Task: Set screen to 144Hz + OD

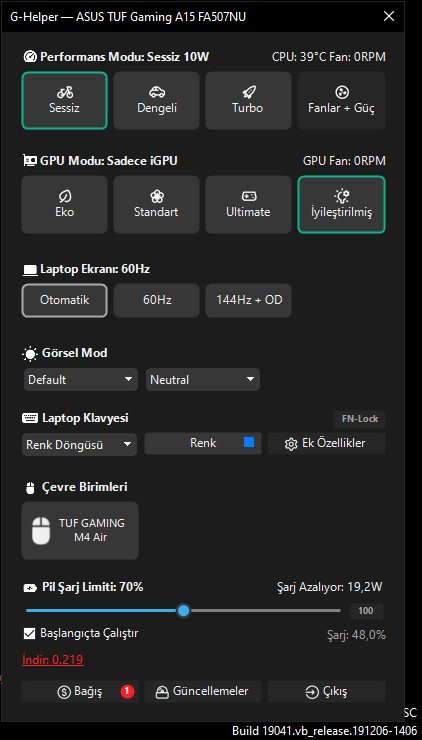Action: point(248,300)
